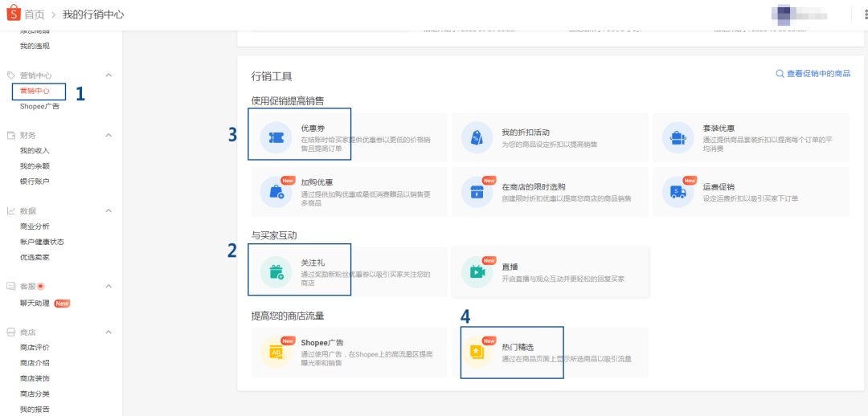Click the apps grid icon top right
Viewport: 868px width, 416px height.
tap(865, 14)
